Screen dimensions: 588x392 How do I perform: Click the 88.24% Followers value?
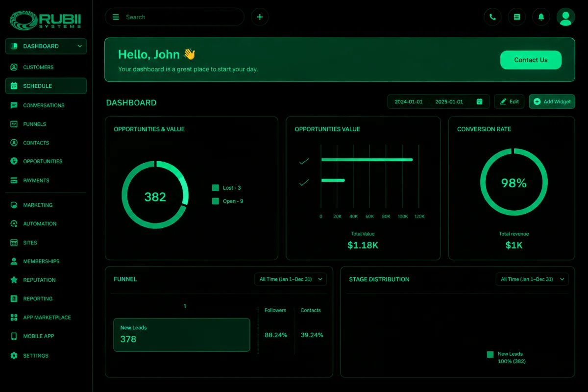(x=276, y=335)
